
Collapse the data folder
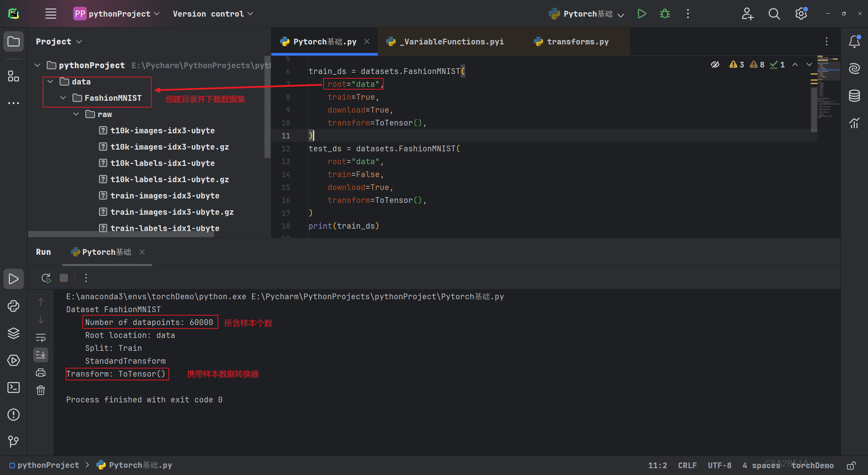pyautogui.click(x=51, y=82)
